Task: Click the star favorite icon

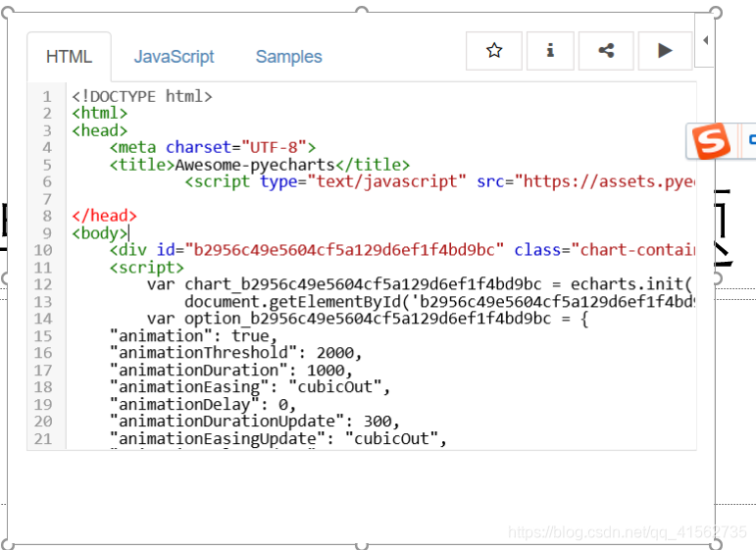Action: [494, 51]
